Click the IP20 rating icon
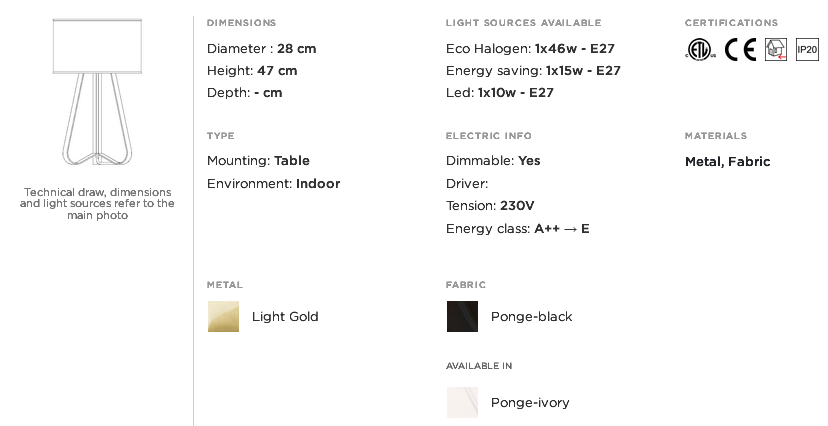 [807, 50]
